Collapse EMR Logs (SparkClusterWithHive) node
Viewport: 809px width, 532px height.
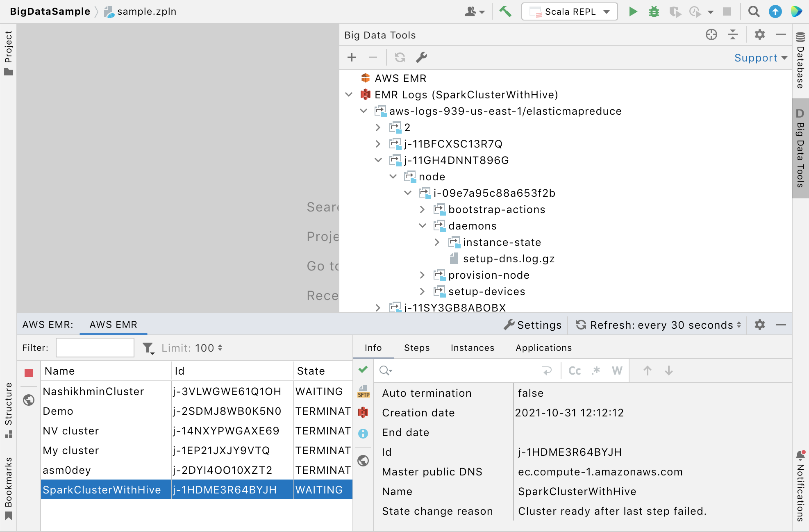point(349,95)
